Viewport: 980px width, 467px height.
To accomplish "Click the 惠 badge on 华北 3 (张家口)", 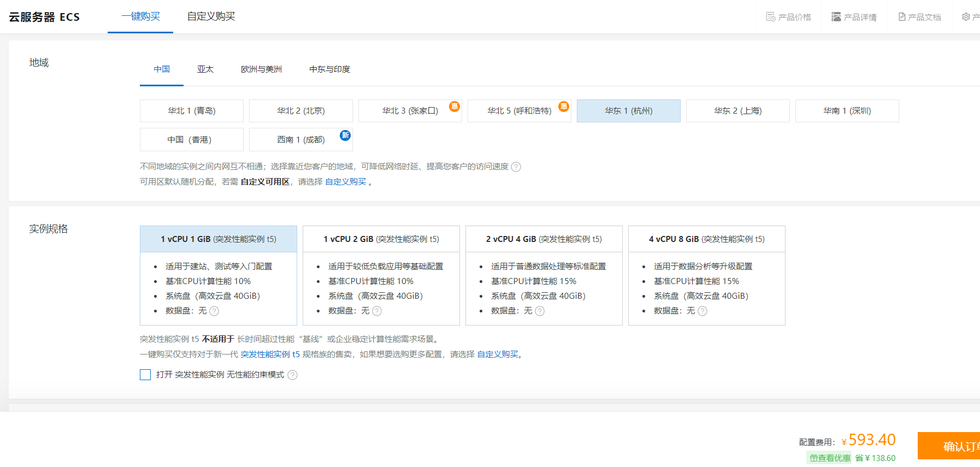I will point(454,107).
